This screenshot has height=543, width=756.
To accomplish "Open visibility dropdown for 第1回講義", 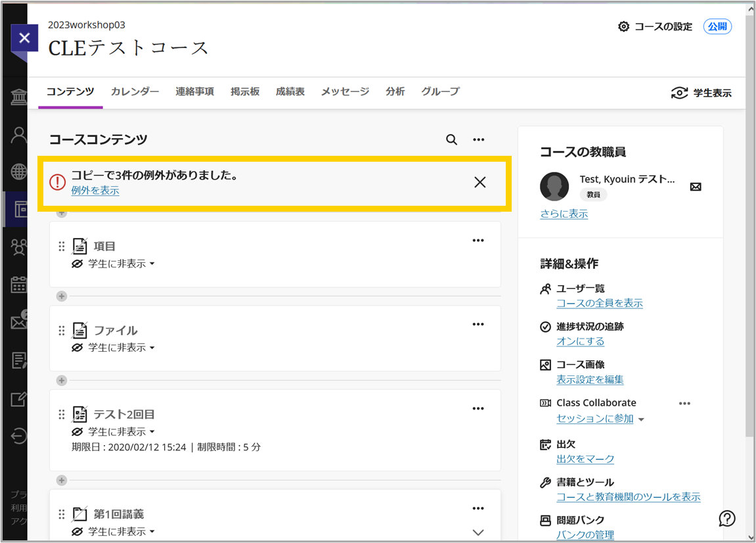I will (114, 532).
